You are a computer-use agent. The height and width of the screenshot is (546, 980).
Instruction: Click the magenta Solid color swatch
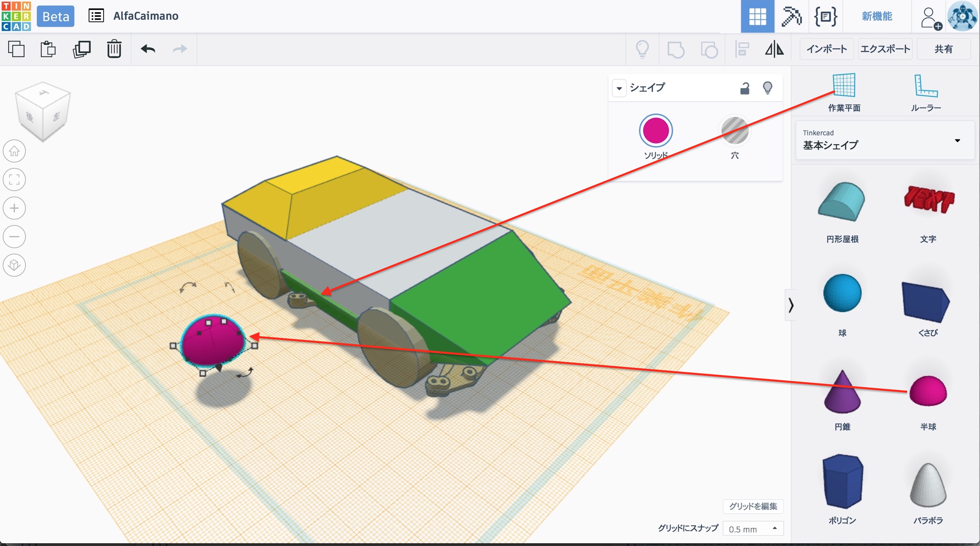point(655,131)
